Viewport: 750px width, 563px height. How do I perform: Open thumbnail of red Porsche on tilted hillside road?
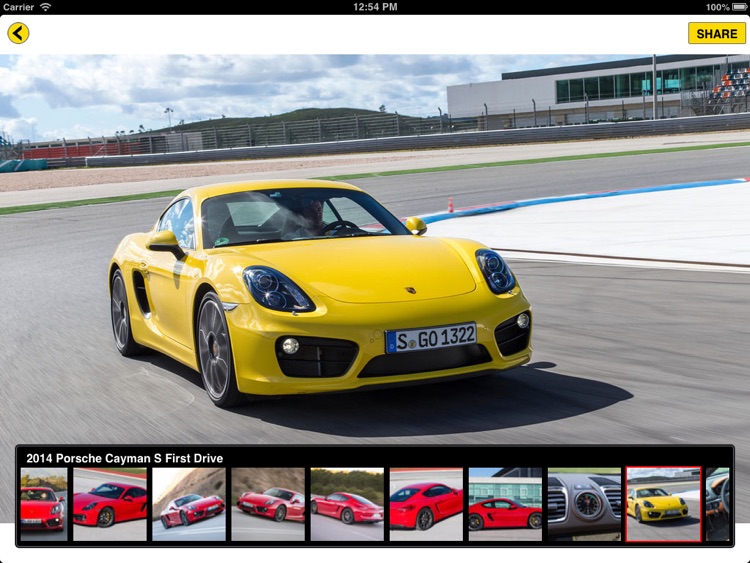189,504
